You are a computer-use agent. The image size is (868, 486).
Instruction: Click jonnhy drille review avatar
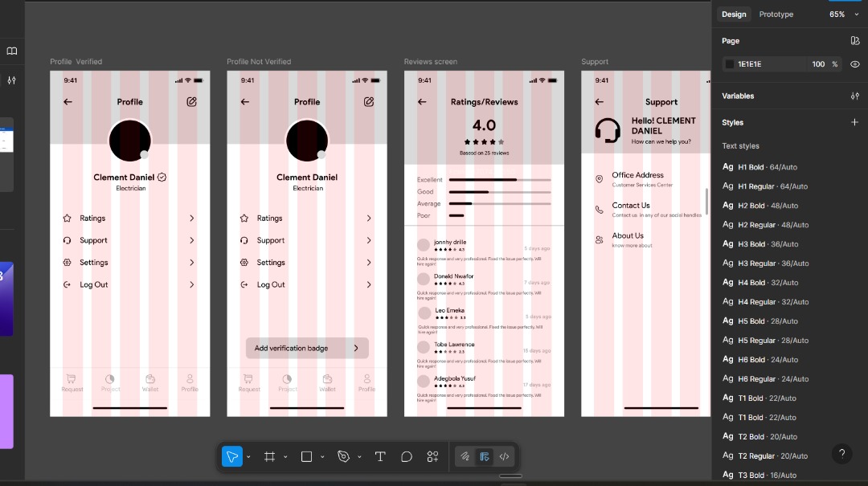pos(424,245)
